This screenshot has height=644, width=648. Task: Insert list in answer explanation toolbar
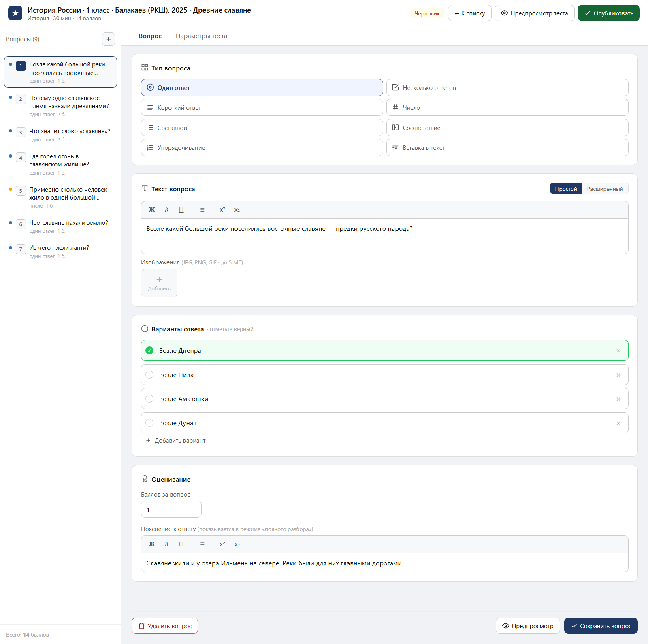click(202, 544)
